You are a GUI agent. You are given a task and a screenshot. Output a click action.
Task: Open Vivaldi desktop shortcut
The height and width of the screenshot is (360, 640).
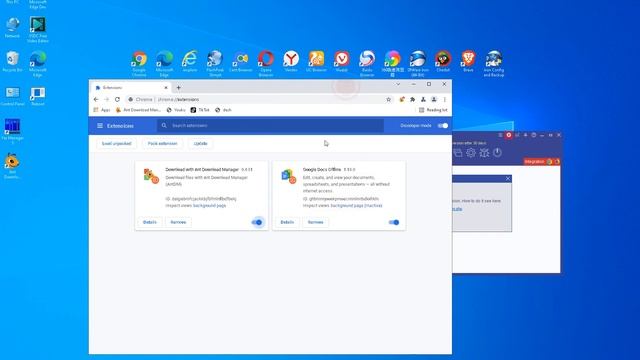[x=342, y=62]
